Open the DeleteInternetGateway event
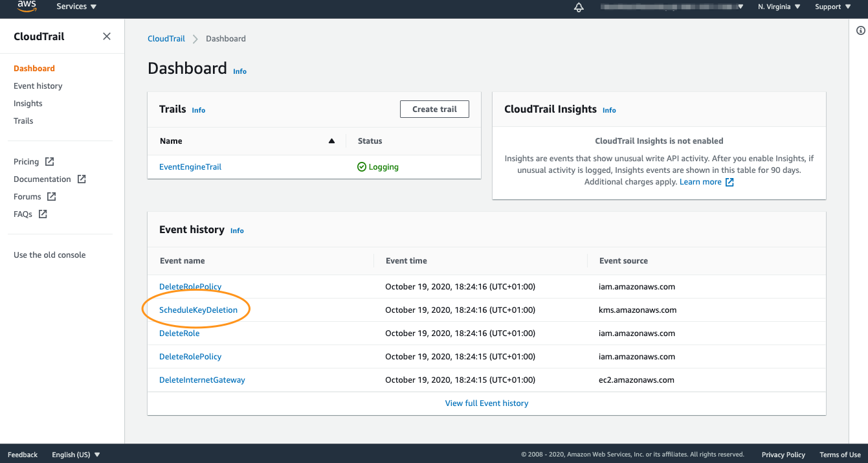The height and width of the screenshot is (463, 868). click(202, 379)
